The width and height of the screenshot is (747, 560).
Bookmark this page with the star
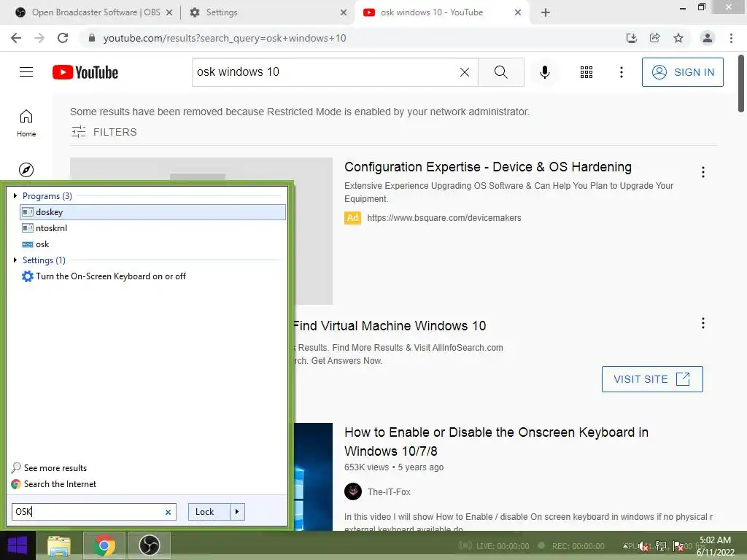pos(678,38)
